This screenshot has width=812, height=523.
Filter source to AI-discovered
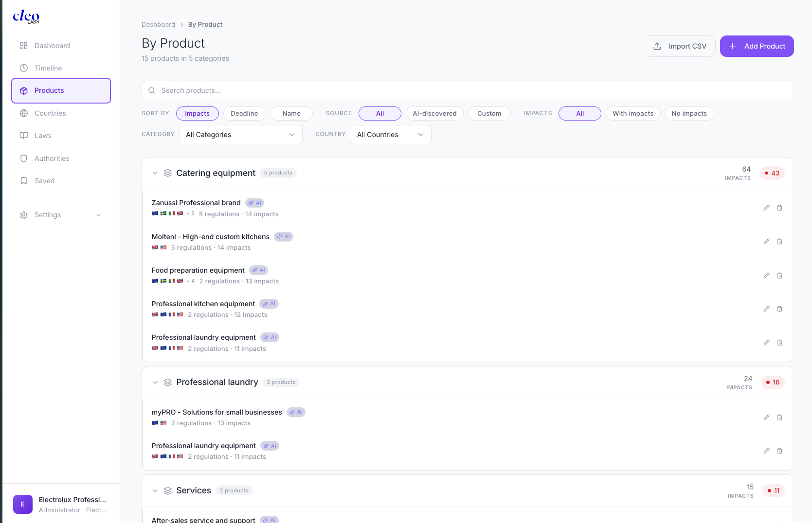pos(434,114)
